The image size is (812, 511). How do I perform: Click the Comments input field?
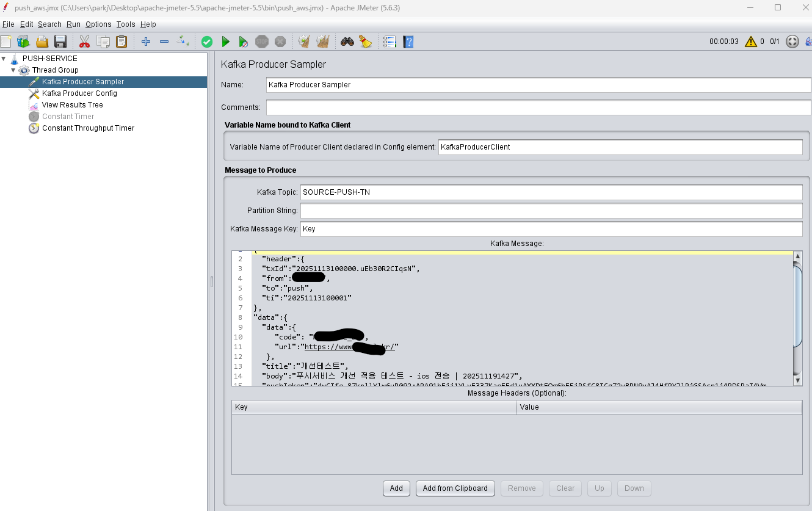pos(538,107)
